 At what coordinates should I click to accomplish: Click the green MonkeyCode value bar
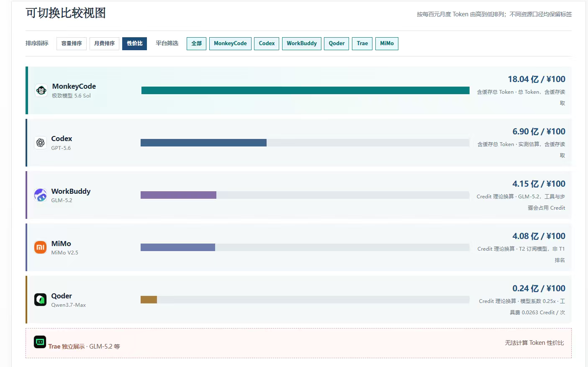[306, 90]
